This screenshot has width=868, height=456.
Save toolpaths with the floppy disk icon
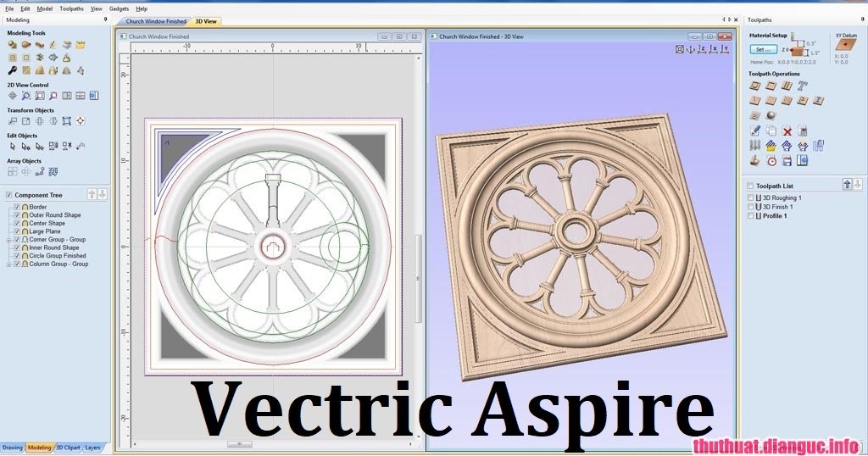coord(787,161)
